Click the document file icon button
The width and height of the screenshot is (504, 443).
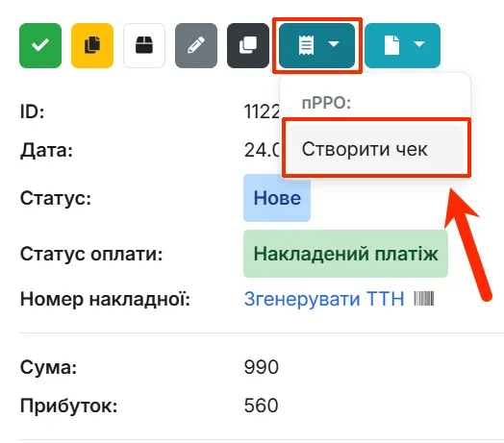click(x=391, y=45)
